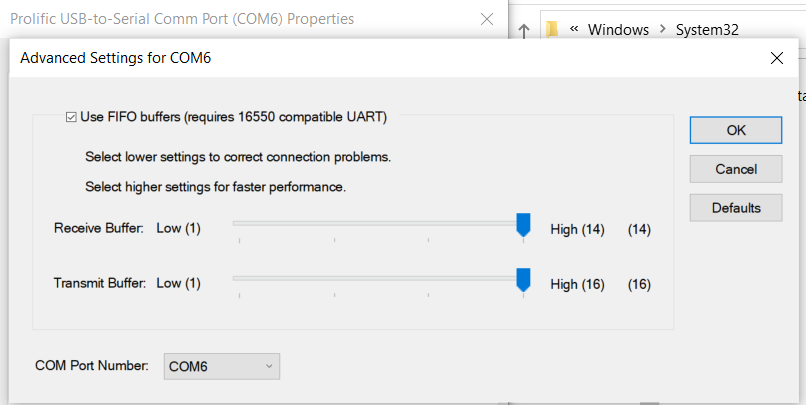Grab the Receive Buffer slider handle
Image resolution: width=806 pixels, height=405 pixels.
(523, 225)
